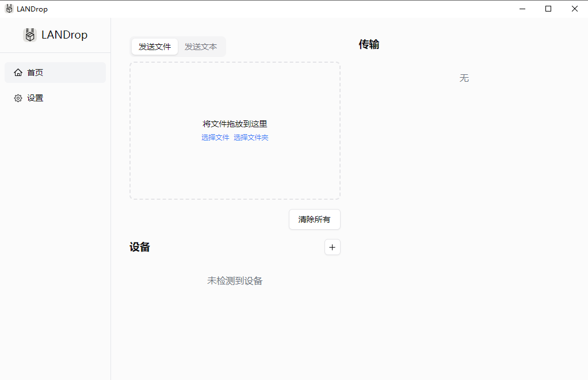
Task: Select 设置 in the sidebar menu
Action: (x=35, y=98)
